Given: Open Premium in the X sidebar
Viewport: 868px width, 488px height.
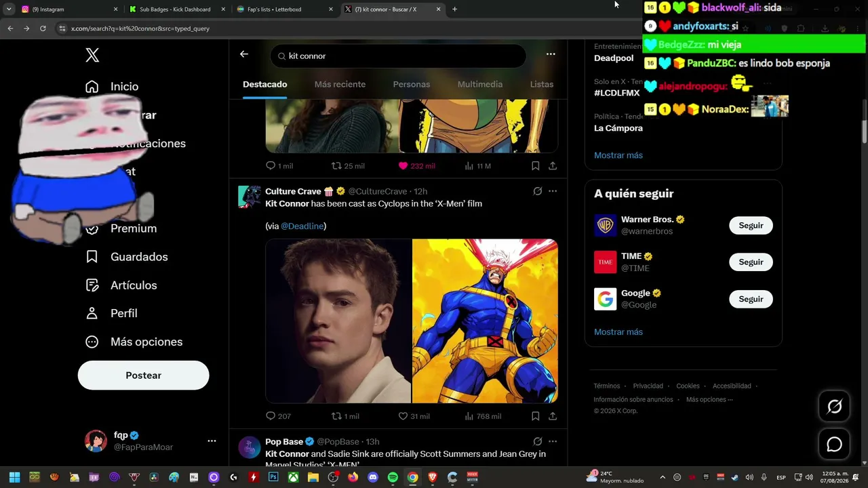Looking at the screenshot, I should point(121,228).
